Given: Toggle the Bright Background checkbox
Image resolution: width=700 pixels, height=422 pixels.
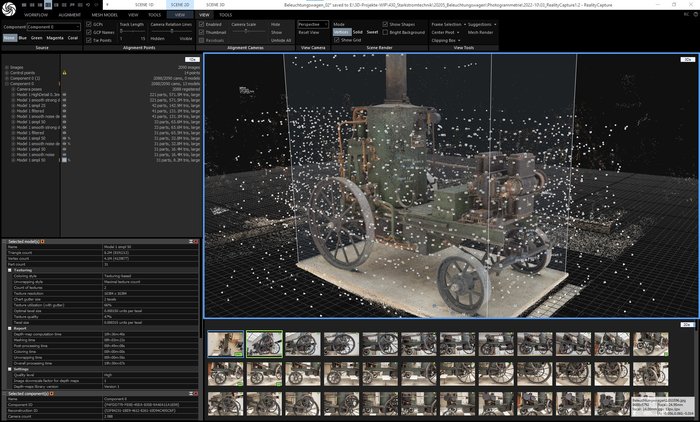Looking at the screenshot, I should [x=385, y=32].
